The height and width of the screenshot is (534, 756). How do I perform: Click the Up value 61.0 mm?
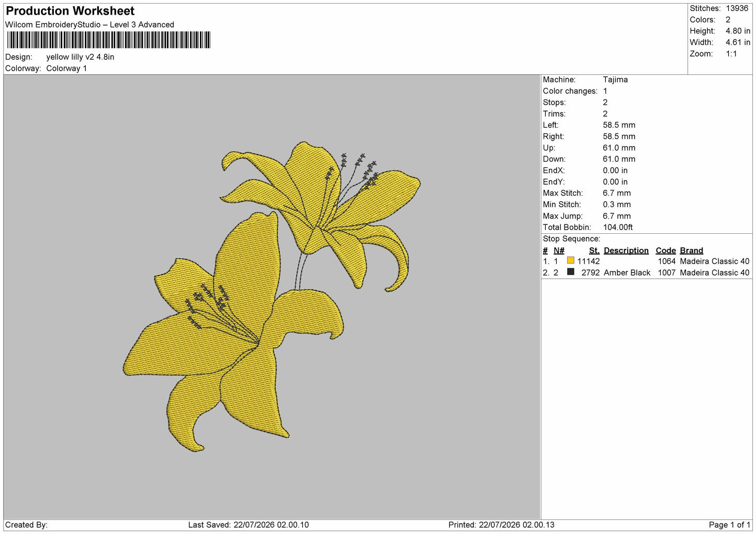(x=619, y=148)
